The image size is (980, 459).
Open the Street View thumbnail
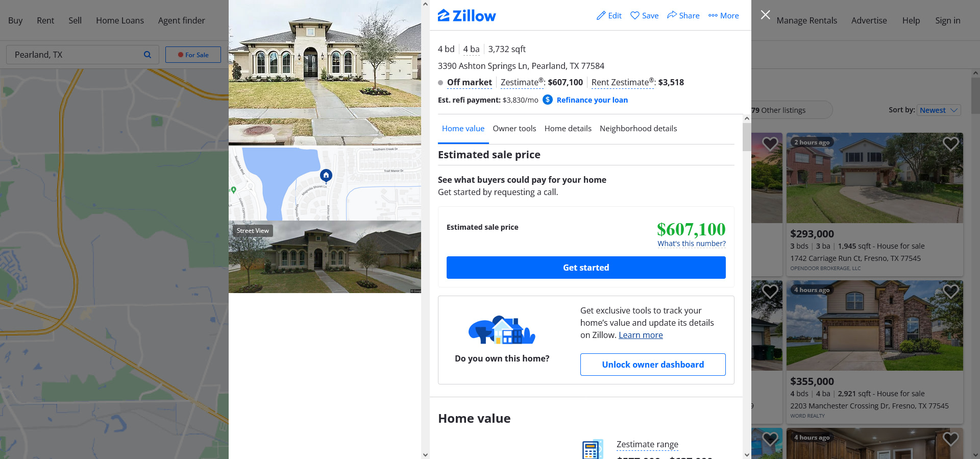coord(325,257)
